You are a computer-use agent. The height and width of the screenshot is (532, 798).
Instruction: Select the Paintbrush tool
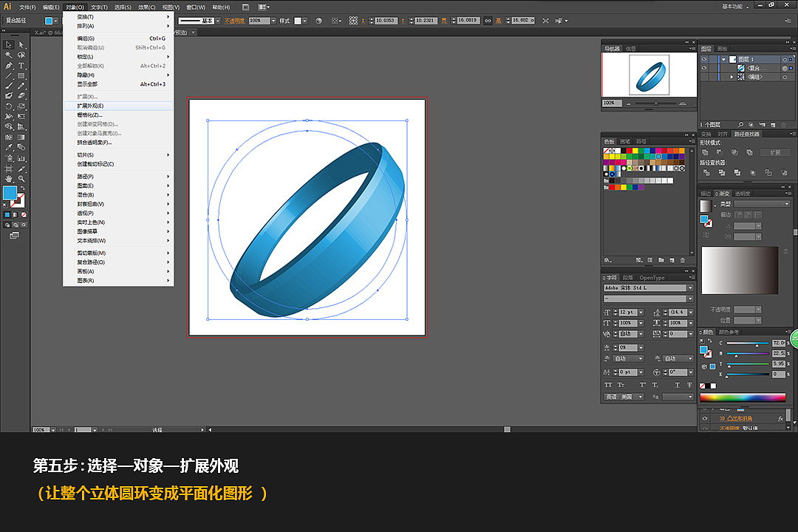pyautogui.click(x=9, y=86)
